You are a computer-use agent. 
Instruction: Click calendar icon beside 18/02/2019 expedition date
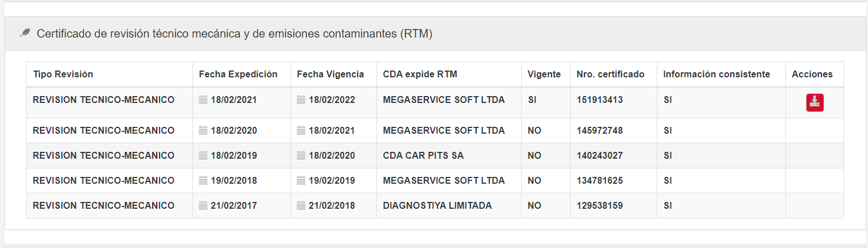click(203, 156)
